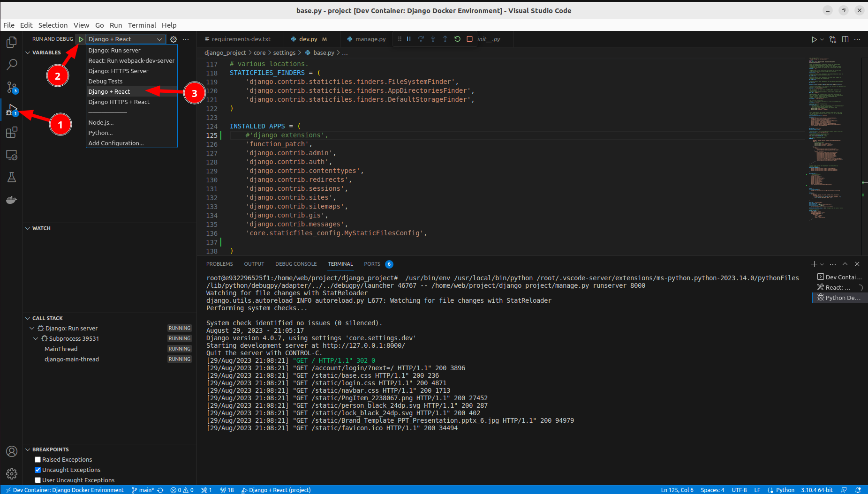Open the Remote Explorer view
868x494 pixels.
point(12,155)
